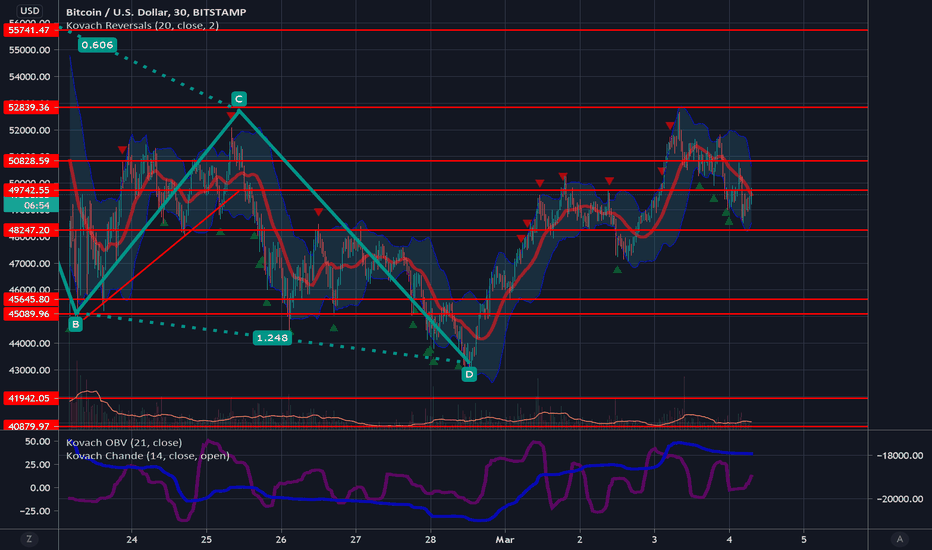The width and height of the screenshot is (932, 550).
Task: Click the Z timezone button
Action: pos(29,539)
